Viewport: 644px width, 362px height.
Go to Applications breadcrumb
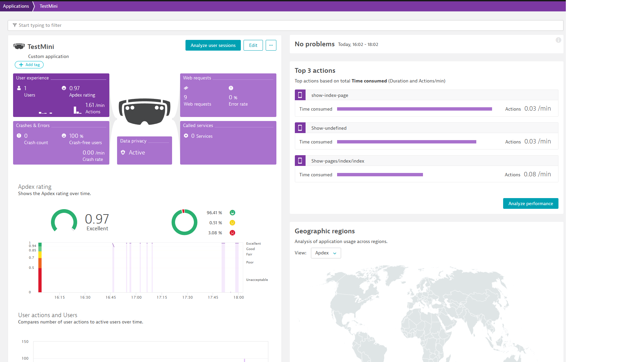[x=16, y=6]
